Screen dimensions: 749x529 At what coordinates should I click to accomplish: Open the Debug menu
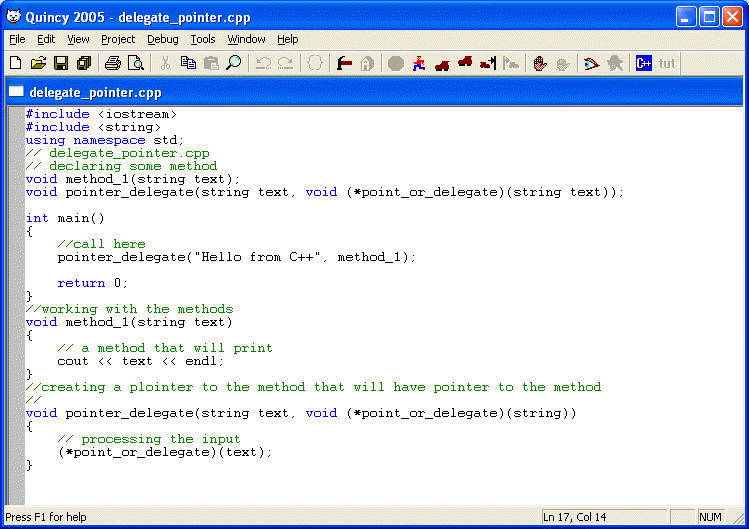162,39
